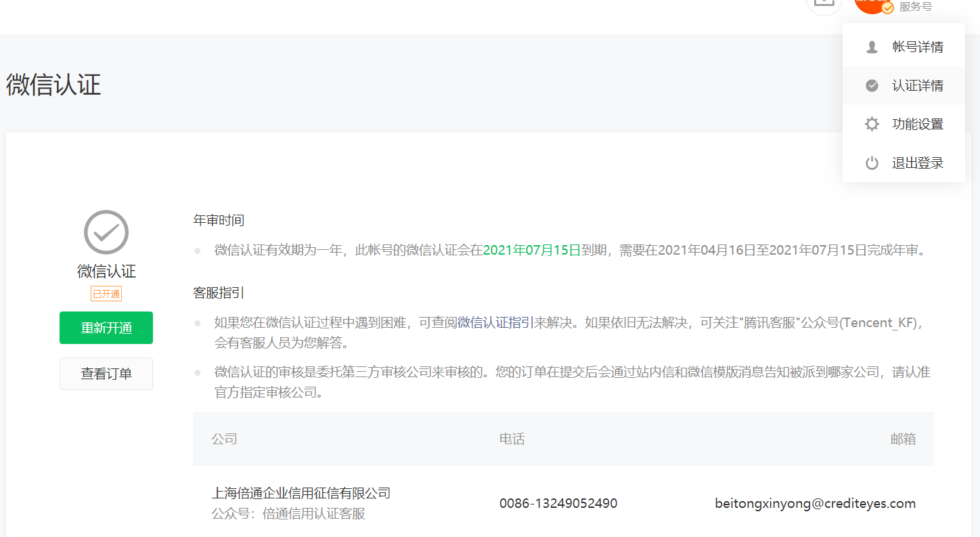This screenshot has height=537, width=980.
Task: Click the 邮箱 column header
Action: click(x=903, y=439)
